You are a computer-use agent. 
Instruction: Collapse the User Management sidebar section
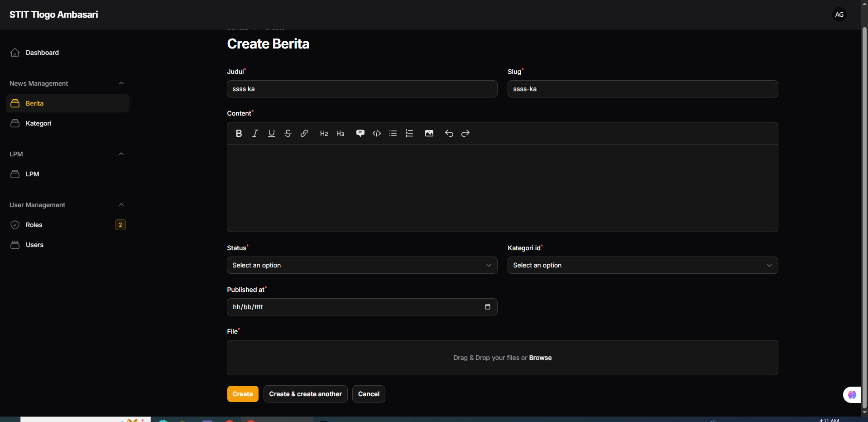pos(121,205)
